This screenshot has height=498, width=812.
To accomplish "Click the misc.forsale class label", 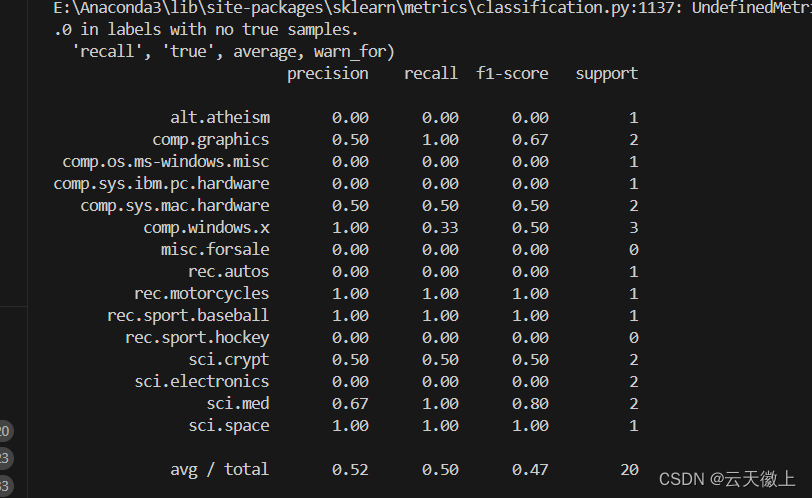I will tap(215, 250).
